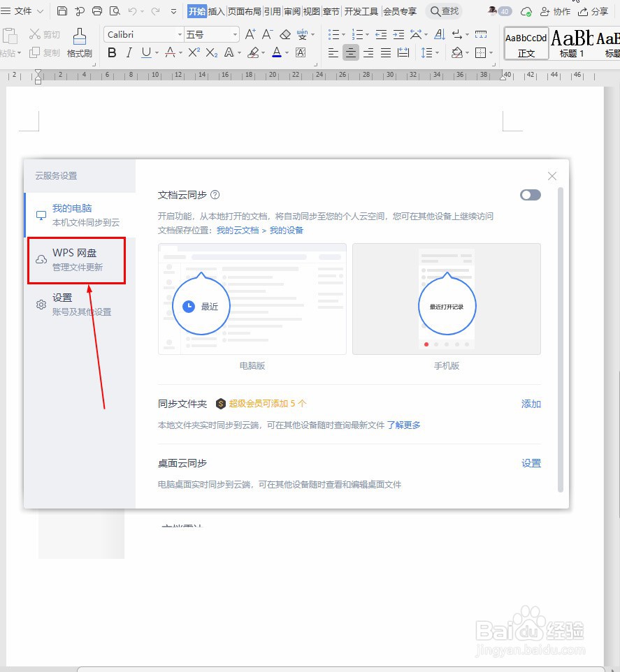This screenshot has width=620, height=672.
Task: Click the ruler tab stops icon
Action: 481,34
